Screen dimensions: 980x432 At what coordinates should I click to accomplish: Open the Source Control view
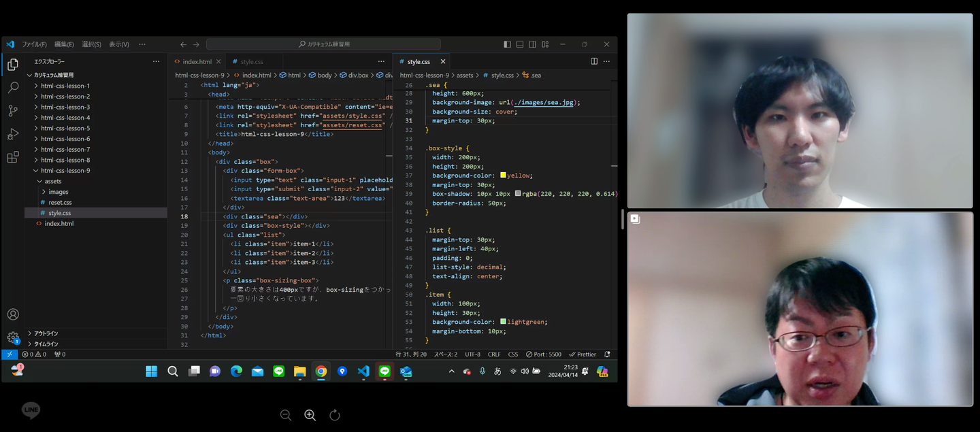(x=13, y=111)
